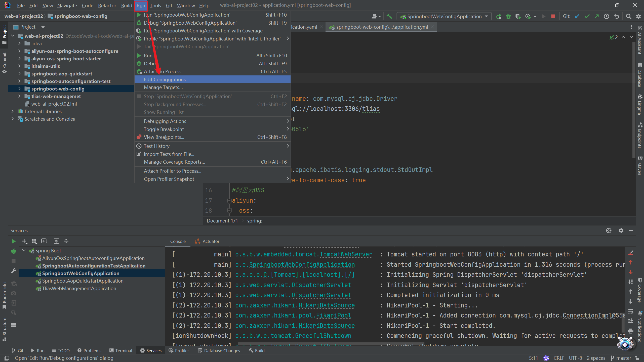The height and width of the screenshot is (362, 644).
Task: Open Search Everywhere magnifier icon
Action: point(628,16)
